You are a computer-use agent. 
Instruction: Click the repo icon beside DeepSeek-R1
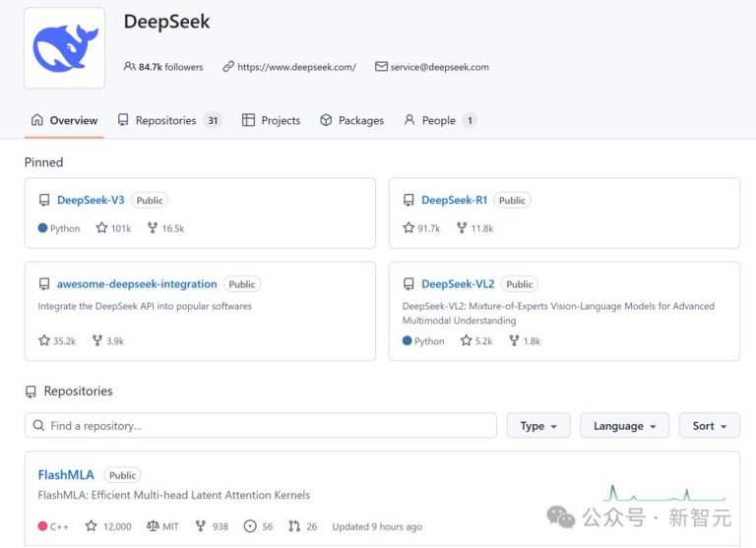[409, 200]
